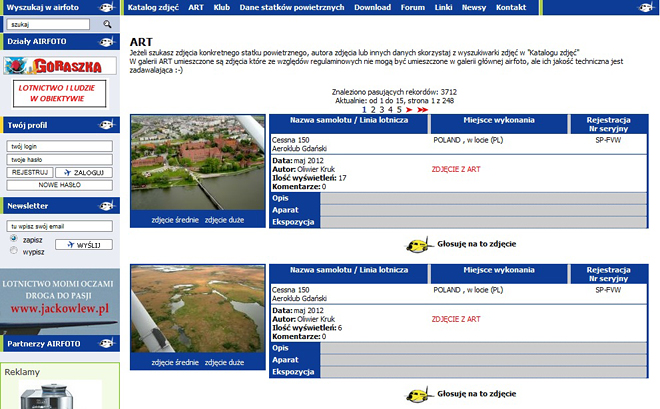This screenshot has height=409, width=660.
Task: Click plane icon in Newsletter header
Action: coord(107,206)
